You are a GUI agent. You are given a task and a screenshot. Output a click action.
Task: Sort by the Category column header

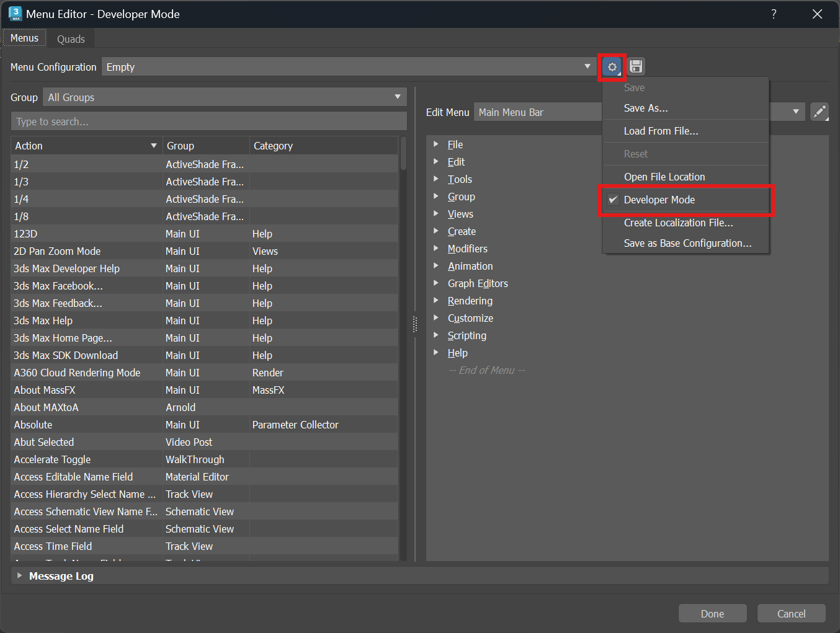pyautogui.click(x=324, y=146)
